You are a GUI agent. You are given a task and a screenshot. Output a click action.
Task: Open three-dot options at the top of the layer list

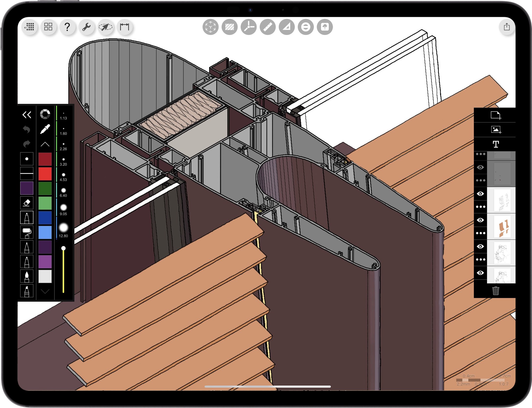tap(480, 154)
